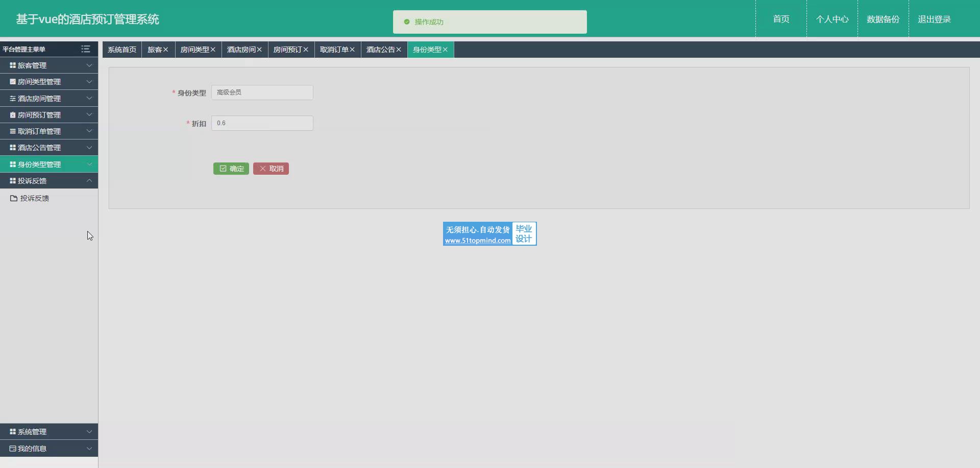
Task: Close the 房间类型 tab
Action: (x=213, y=50)
